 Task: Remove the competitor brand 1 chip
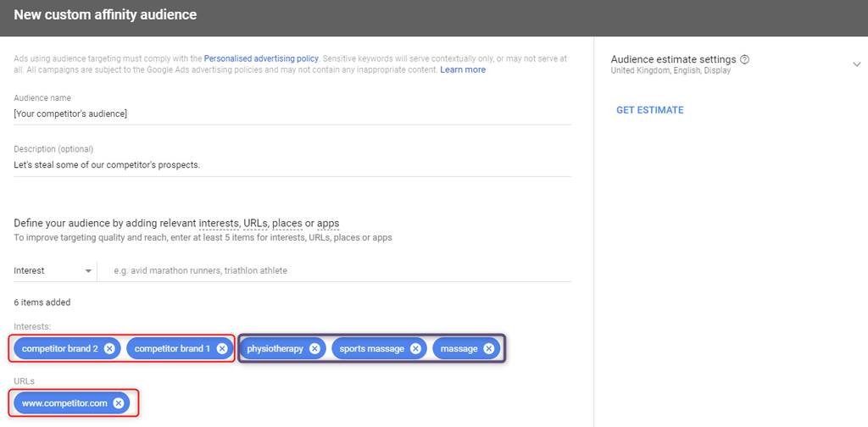coord(221,348)
